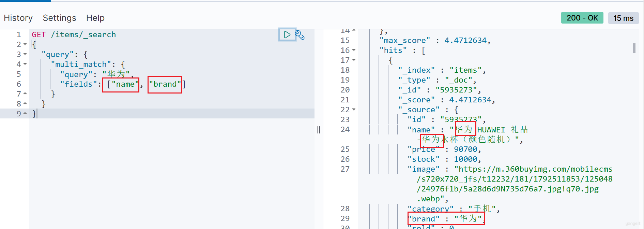
Task: Open the History menu
Action: 18,18
